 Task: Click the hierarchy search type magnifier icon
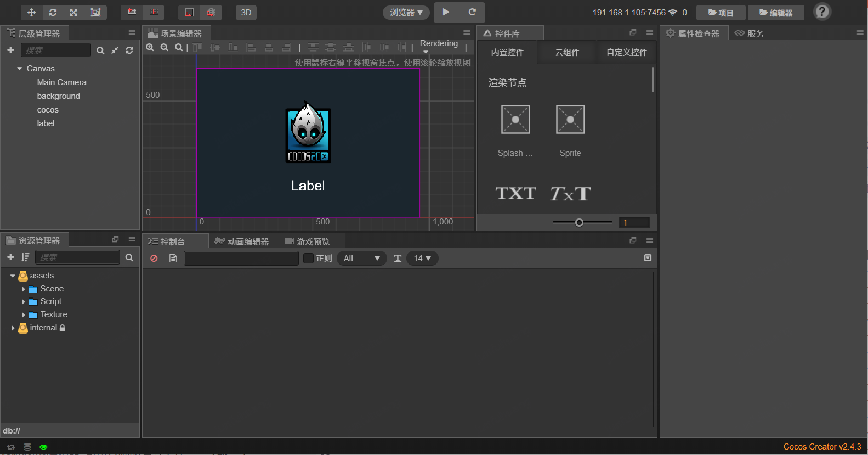(100, 50)
